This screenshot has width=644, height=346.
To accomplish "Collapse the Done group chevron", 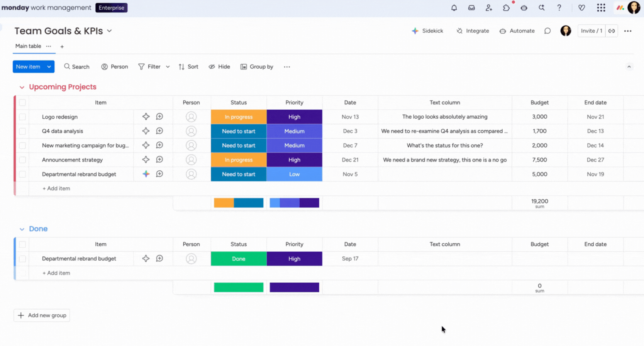I will (x=22, y=229).
